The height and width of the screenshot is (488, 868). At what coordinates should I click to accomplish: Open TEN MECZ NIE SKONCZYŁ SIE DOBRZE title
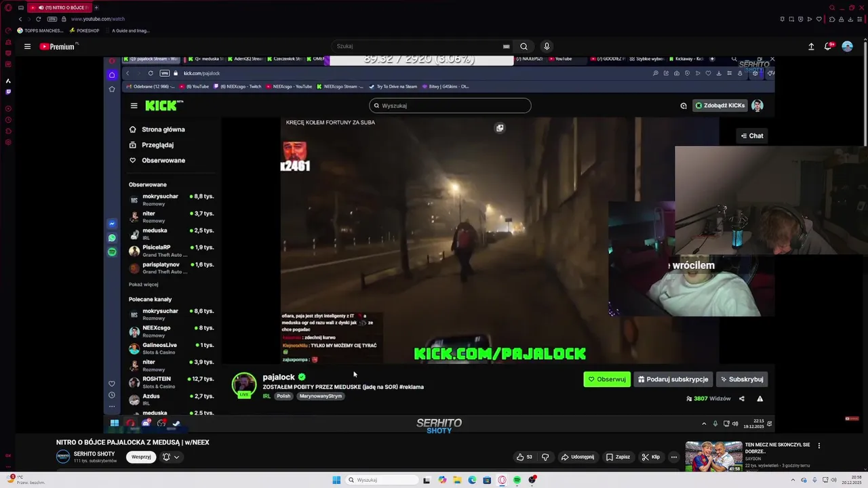[778, 447]
